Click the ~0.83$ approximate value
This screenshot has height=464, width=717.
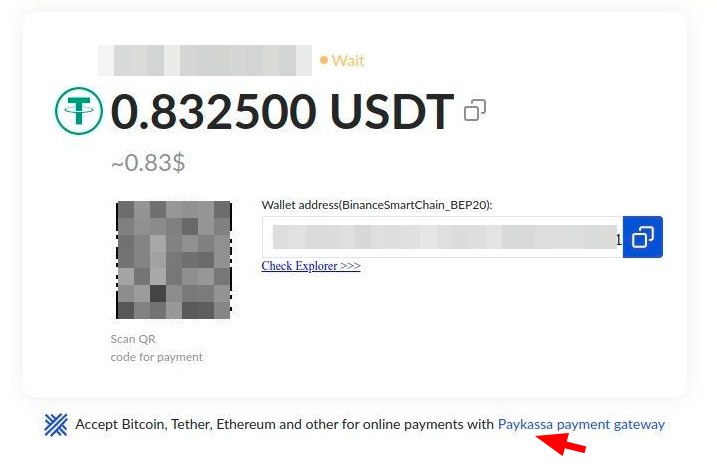tap(148, 162)
